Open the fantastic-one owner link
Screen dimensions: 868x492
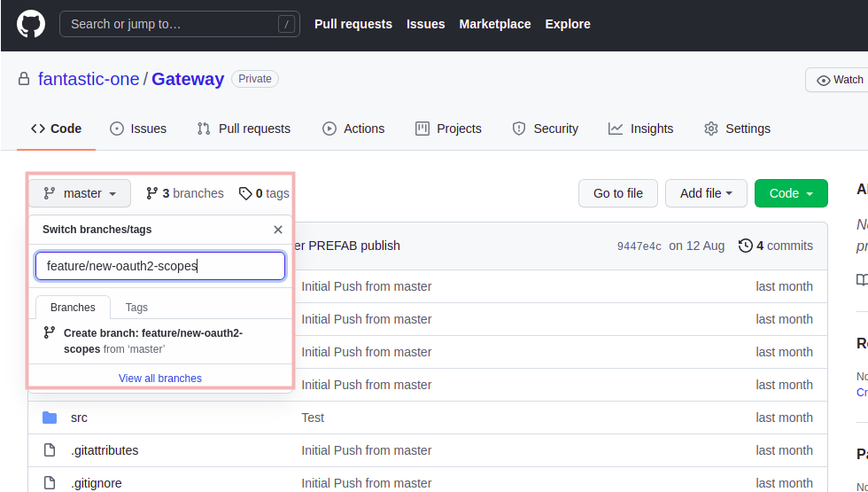pos(89,79)
